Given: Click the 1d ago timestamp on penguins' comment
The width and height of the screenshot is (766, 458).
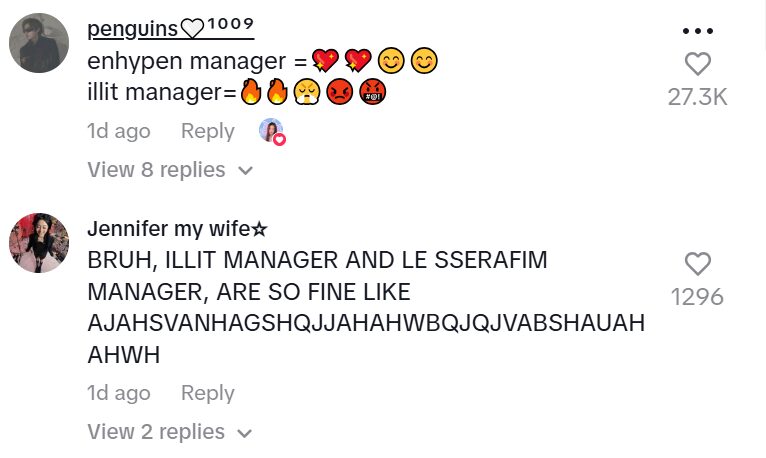Looking at the screenshot, I should tap(119, 131).
